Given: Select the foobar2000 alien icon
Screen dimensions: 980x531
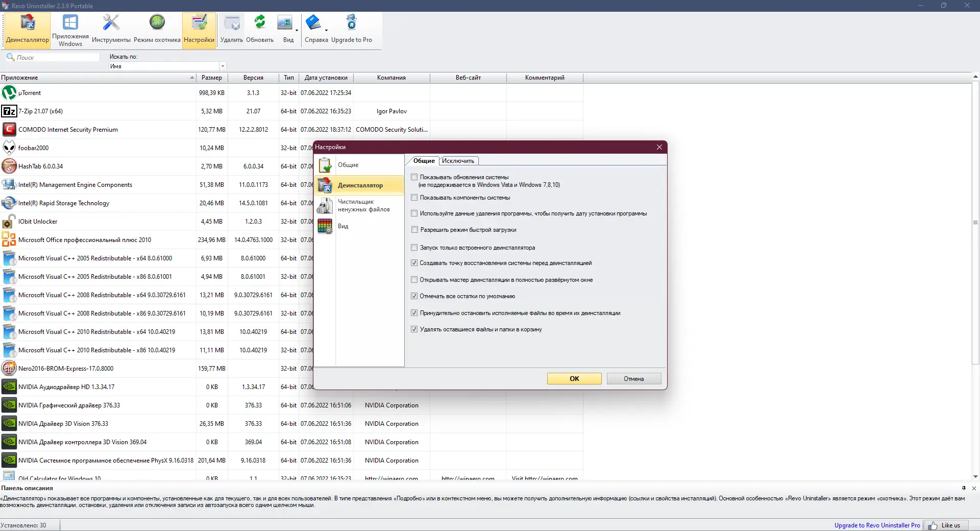Looking at the screenshot, I should [x=9, y=148].
